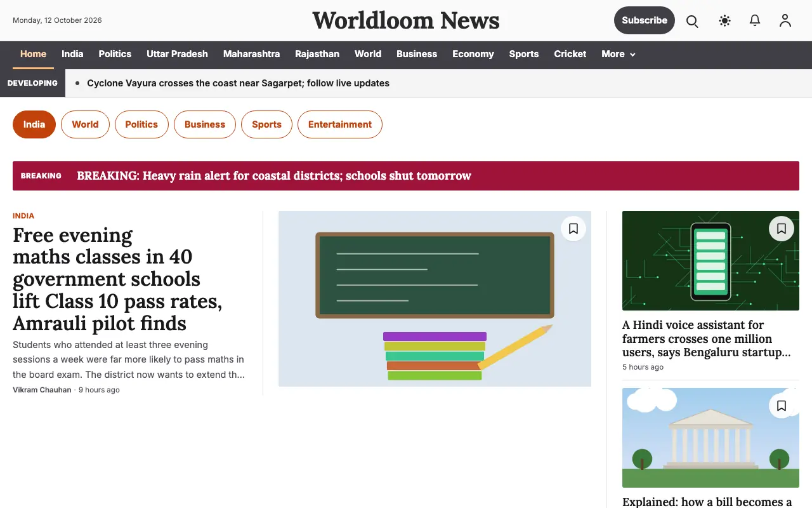
Task: Click the date 'Monday, 12 October 2026'
Action: click(x=57, y=20)
